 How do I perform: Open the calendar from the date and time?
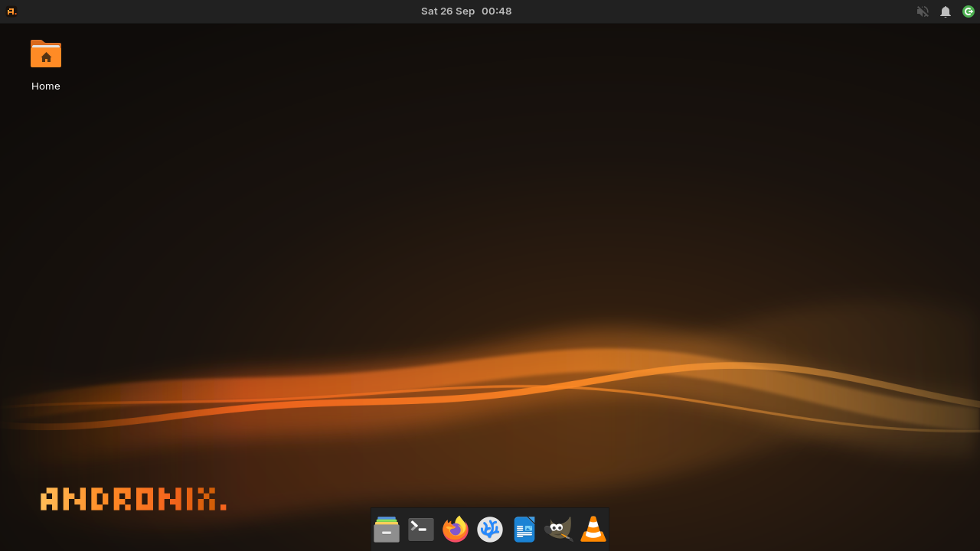coord(466,11)
